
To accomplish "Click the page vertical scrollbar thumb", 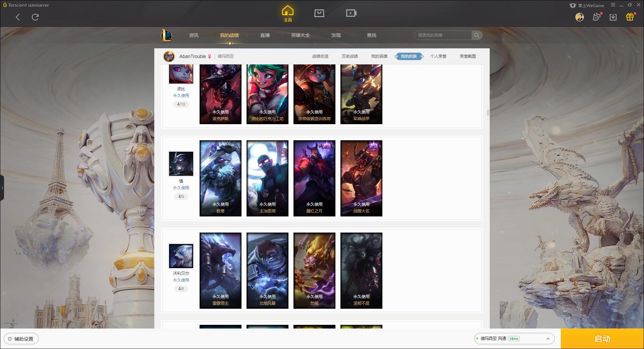I will [488, 112].
